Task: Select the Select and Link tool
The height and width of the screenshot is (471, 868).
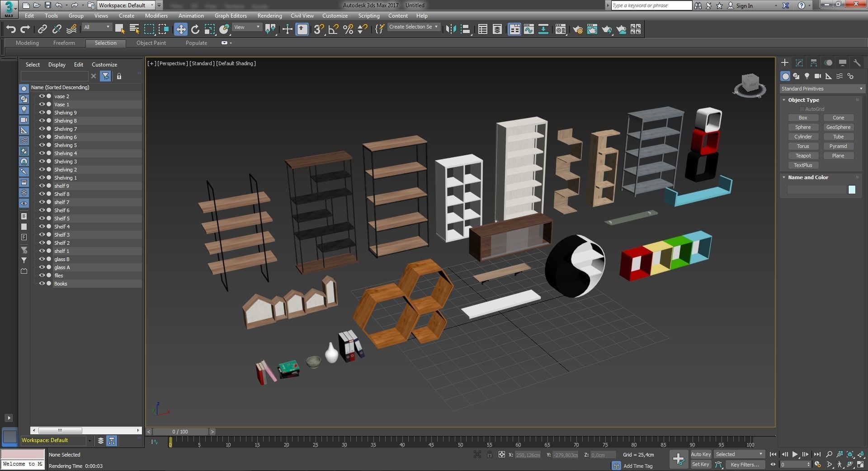Action: 42,29
